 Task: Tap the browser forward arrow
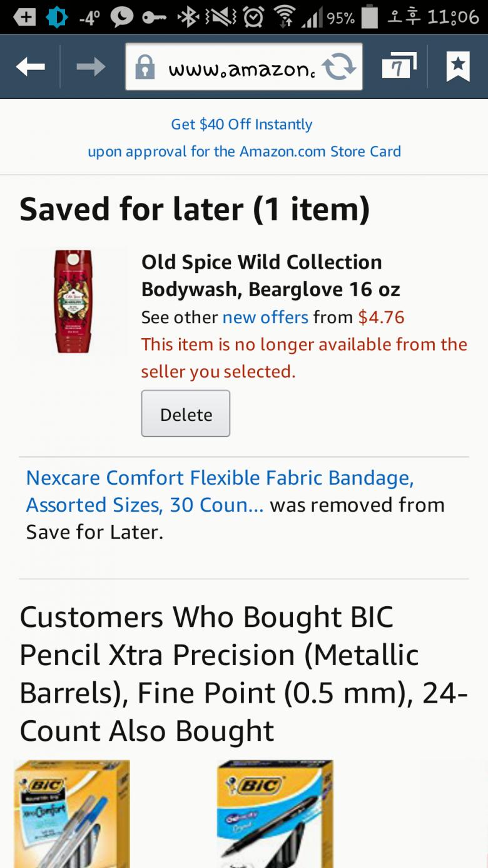[91, 66]
